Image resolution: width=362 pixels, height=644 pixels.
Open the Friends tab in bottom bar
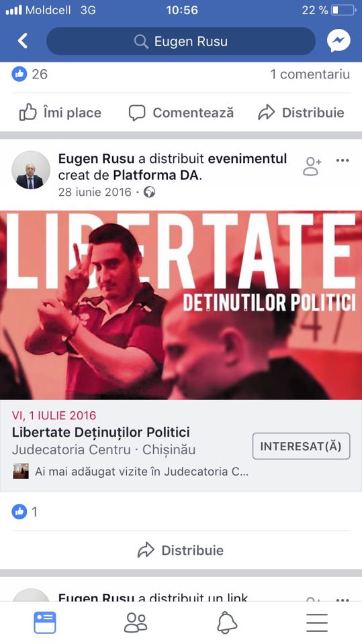pos(136,623)
